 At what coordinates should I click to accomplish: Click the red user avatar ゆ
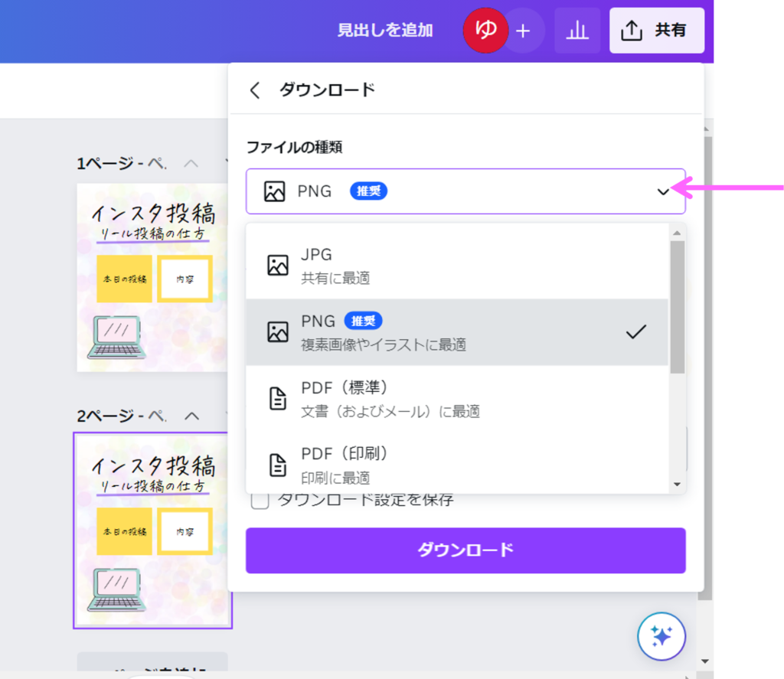tap(485, 31)
